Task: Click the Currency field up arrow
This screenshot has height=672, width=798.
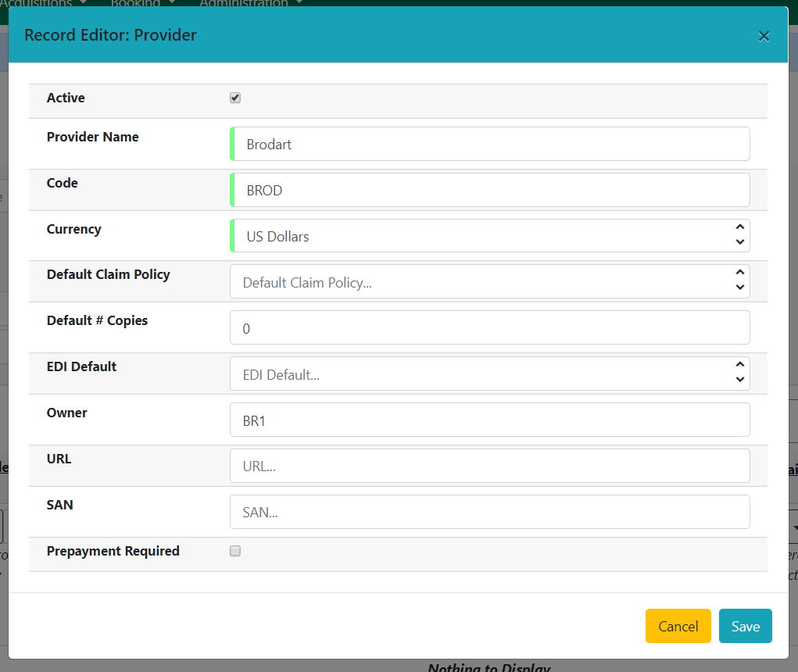Action: click(x=739, y=229)
